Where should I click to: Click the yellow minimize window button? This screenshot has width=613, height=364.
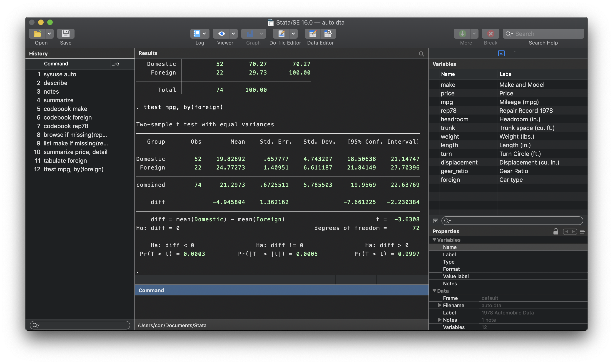pyautogui.click(x=41, y=22)
